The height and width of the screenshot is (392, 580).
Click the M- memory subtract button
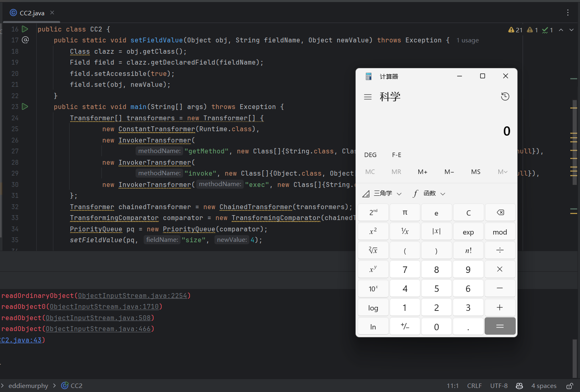click(449, 172)
